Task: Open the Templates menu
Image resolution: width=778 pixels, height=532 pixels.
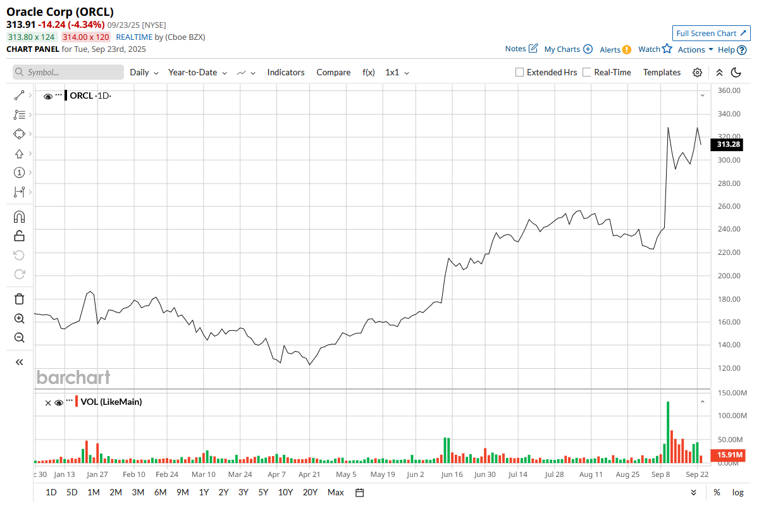Action: point(662,72)
